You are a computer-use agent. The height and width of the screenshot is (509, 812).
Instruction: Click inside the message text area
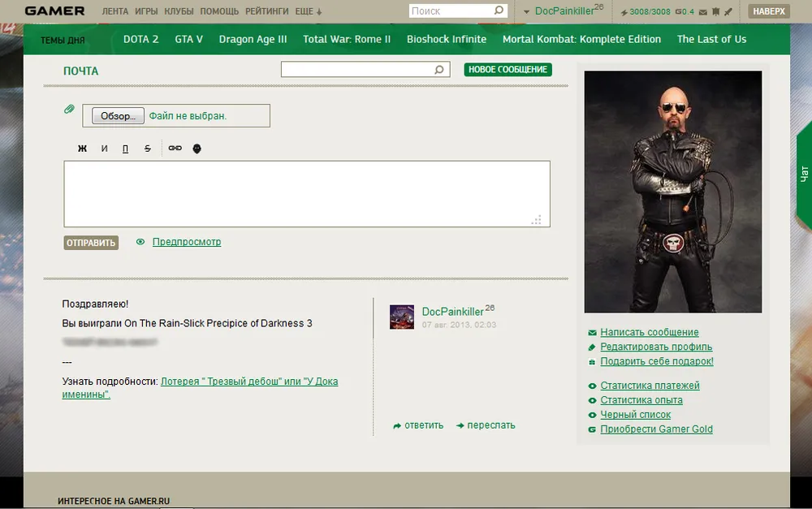pyautogui.click(x=306, y=193)
